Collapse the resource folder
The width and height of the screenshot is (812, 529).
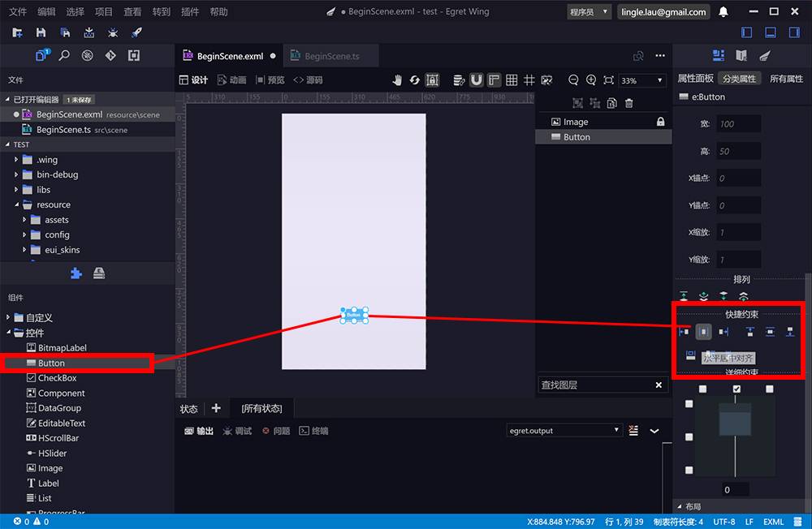coord(16,204)
